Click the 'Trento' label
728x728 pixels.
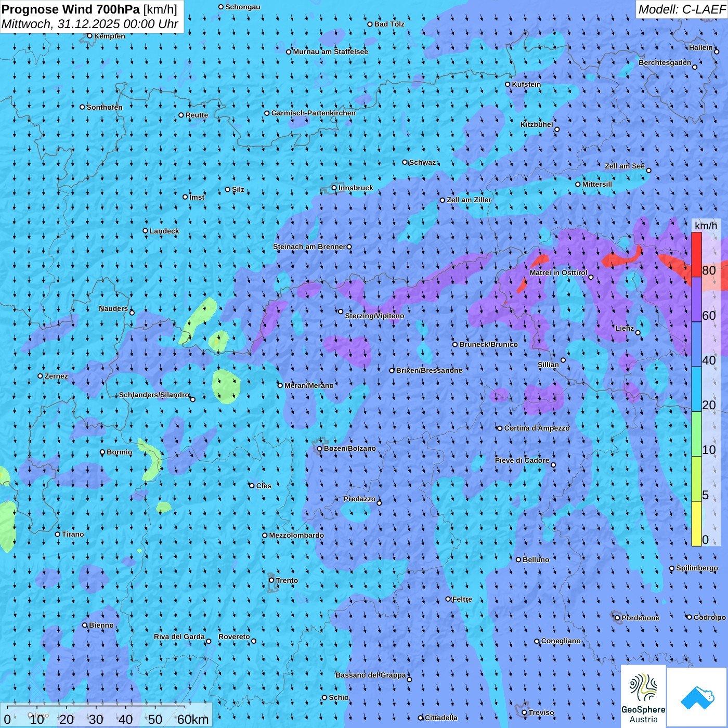pos(287,580)
